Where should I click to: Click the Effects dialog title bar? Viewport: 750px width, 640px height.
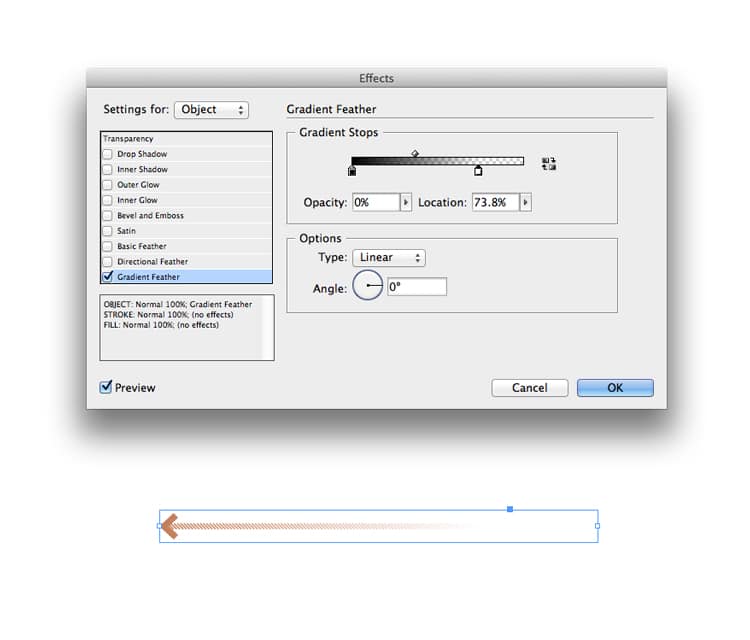376,78
